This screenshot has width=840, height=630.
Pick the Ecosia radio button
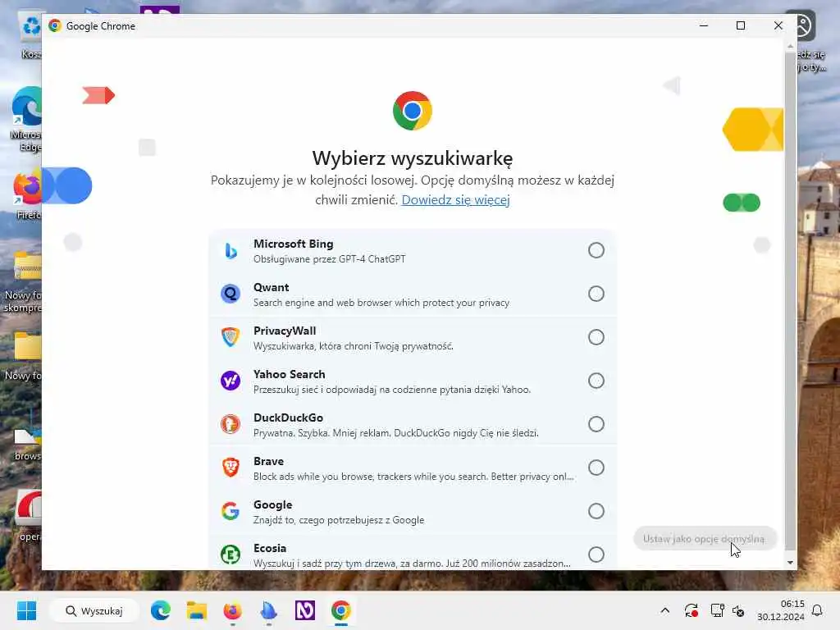596,554
